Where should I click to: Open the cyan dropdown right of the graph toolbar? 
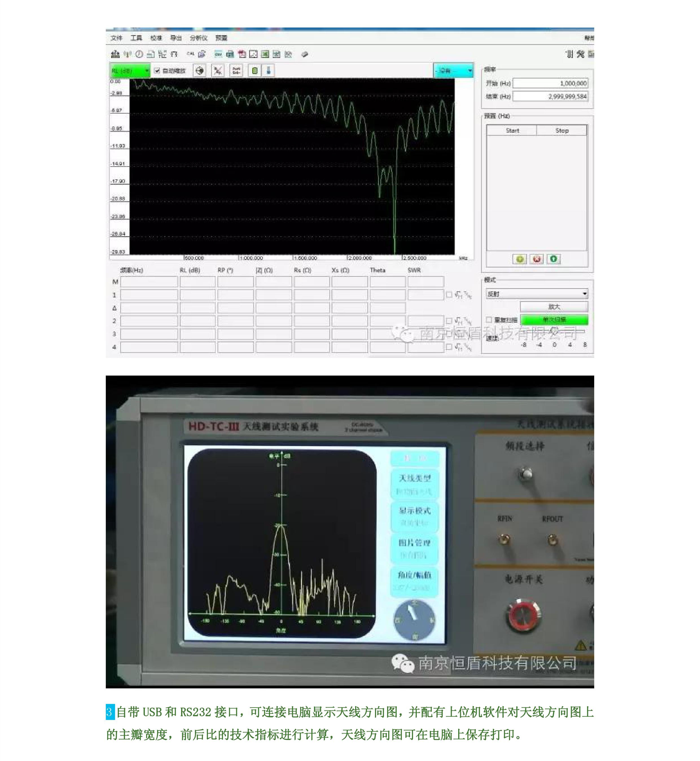click(453, 71)
